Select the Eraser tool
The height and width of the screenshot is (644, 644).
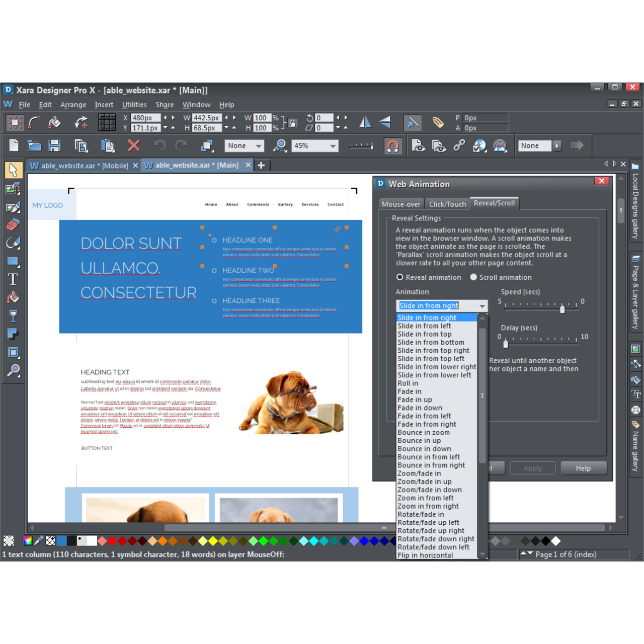click(13, 224)
